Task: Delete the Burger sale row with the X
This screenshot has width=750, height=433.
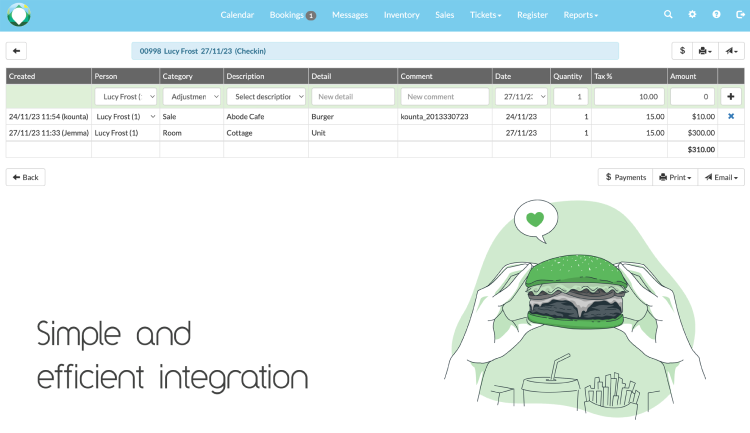Action: tap(731, 117)
